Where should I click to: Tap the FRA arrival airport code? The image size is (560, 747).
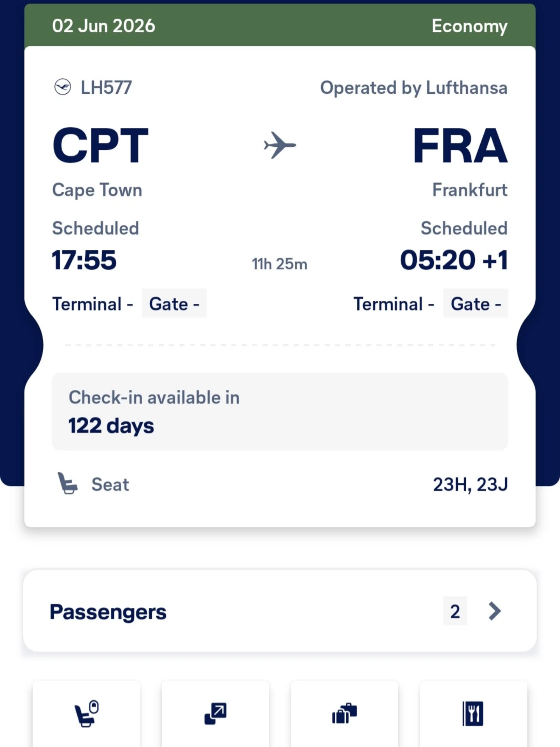point(460,146)
